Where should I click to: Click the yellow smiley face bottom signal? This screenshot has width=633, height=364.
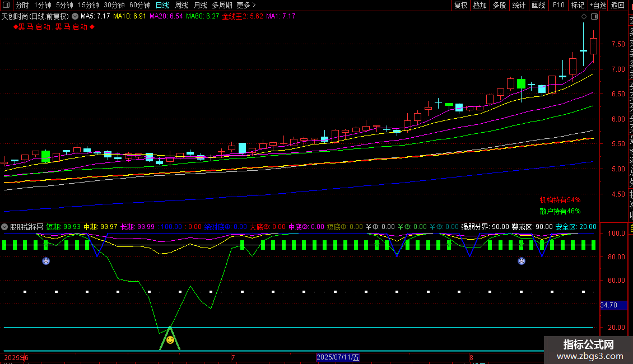coord(170,340)
